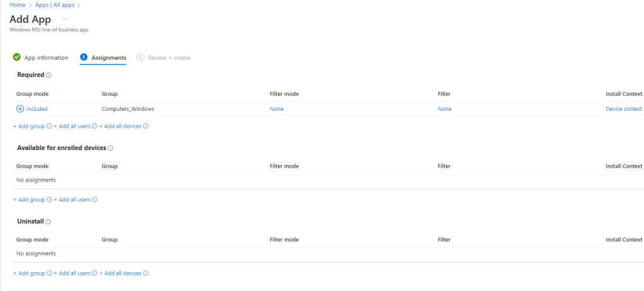Click the plus icon beside Included

[x=20, y=109]
